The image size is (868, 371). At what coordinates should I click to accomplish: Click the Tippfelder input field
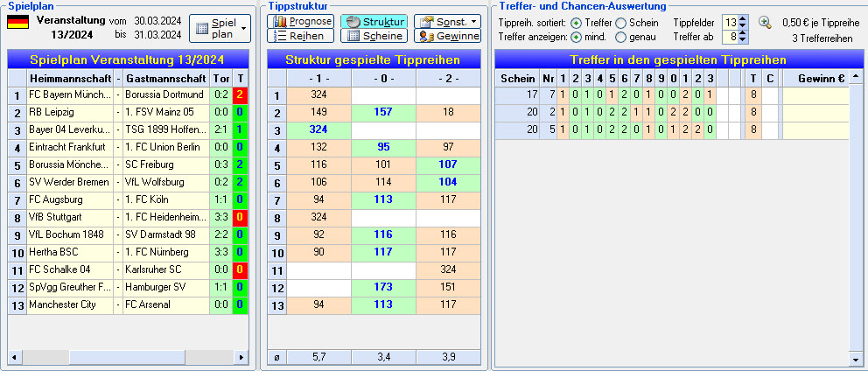click(730, 23)
